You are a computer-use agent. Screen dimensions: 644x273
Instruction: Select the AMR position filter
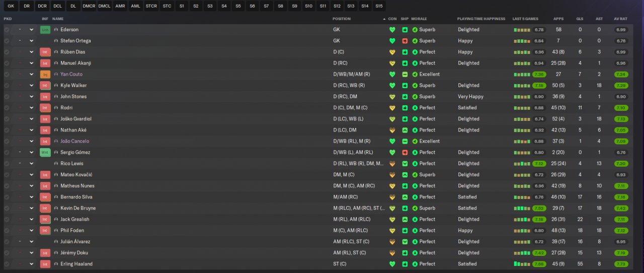click(x=120, y=6)
